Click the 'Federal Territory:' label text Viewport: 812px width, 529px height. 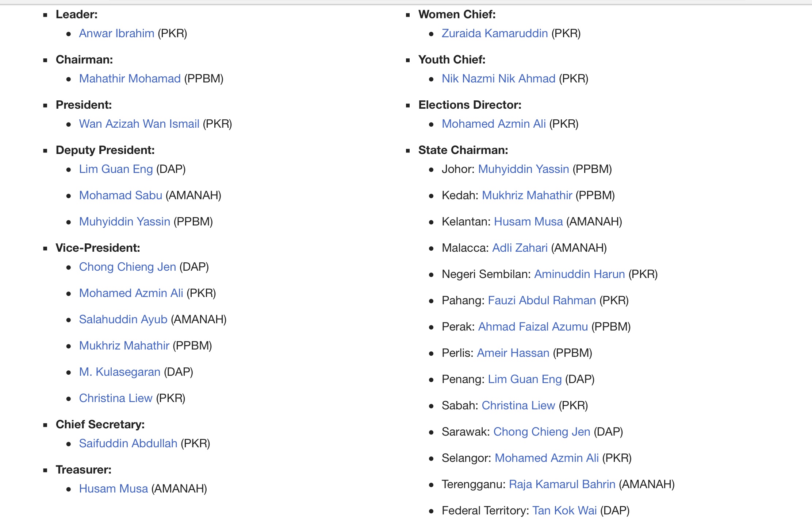(x=485, y=510)
